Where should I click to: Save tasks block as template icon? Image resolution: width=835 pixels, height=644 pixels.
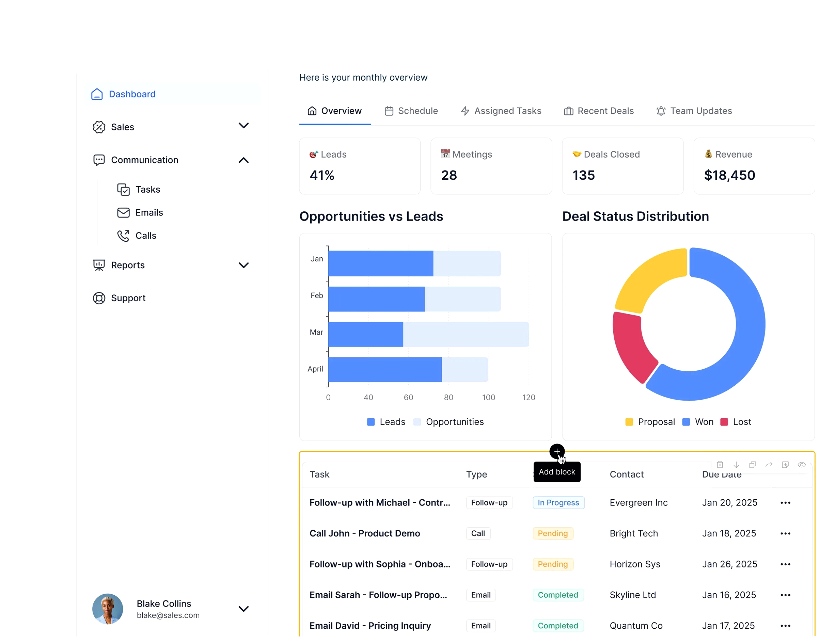pyautogui.click(x=786, y=465)
